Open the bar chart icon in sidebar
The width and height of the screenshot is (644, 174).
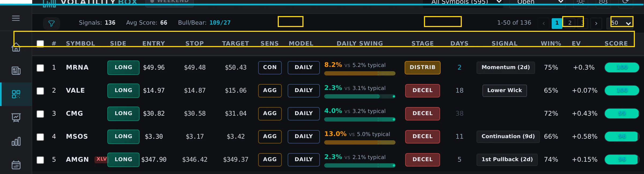click(16, 141)
